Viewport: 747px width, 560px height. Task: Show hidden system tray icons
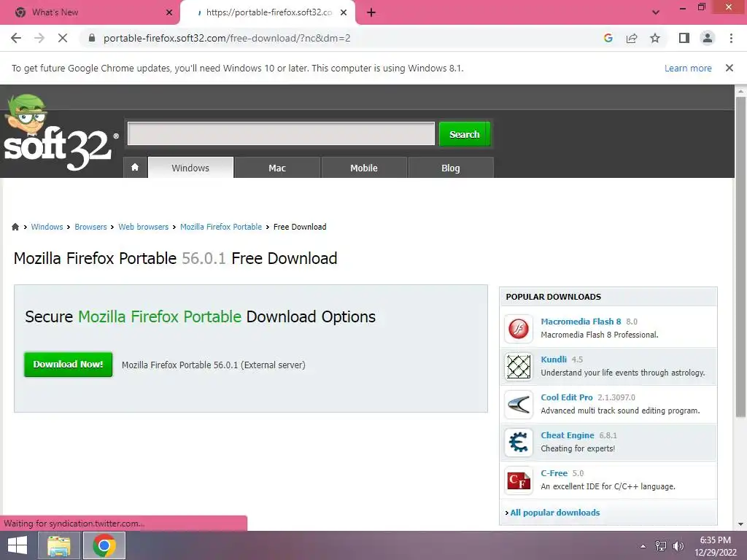[x=643, y=546]
